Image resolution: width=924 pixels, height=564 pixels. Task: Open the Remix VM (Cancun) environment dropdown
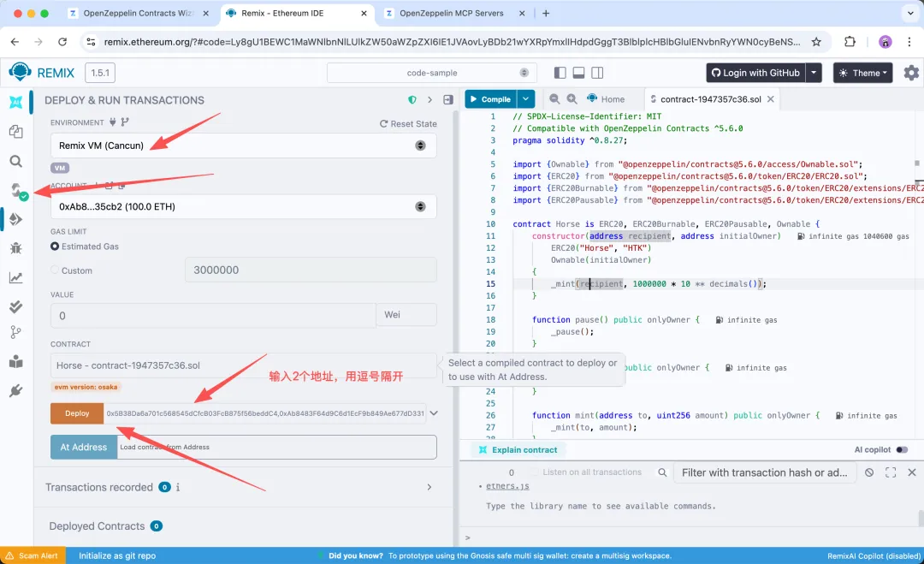pos(243,145)
